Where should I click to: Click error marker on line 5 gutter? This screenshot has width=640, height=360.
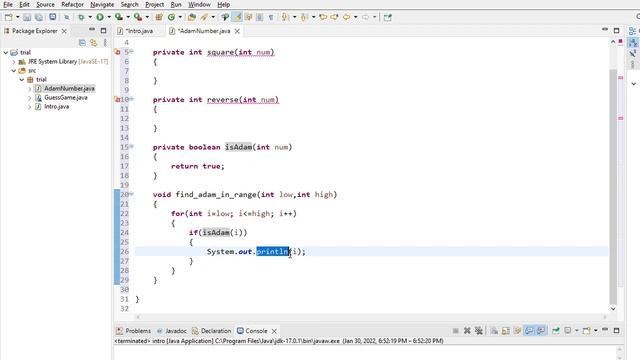(x=118, y=52)
